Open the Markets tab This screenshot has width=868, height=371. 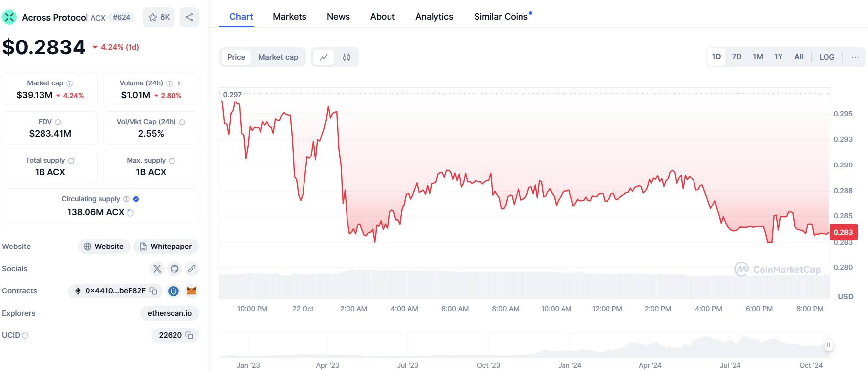[290, 17]
